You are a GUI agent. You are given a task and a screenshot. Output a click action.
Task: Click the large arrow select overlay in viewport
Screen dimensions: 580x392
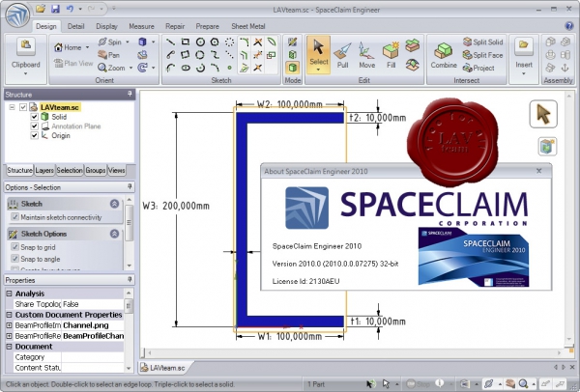click(543, 114)
